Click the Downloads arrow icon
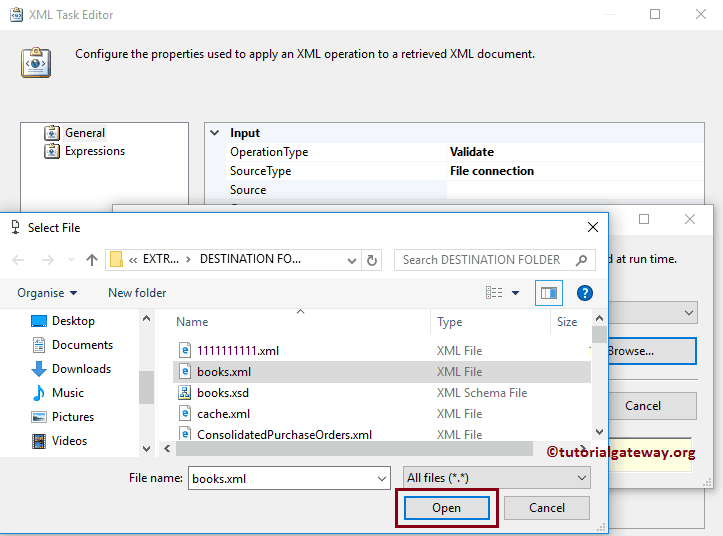The width and height of the screenshot is (723, 536). 39,369
